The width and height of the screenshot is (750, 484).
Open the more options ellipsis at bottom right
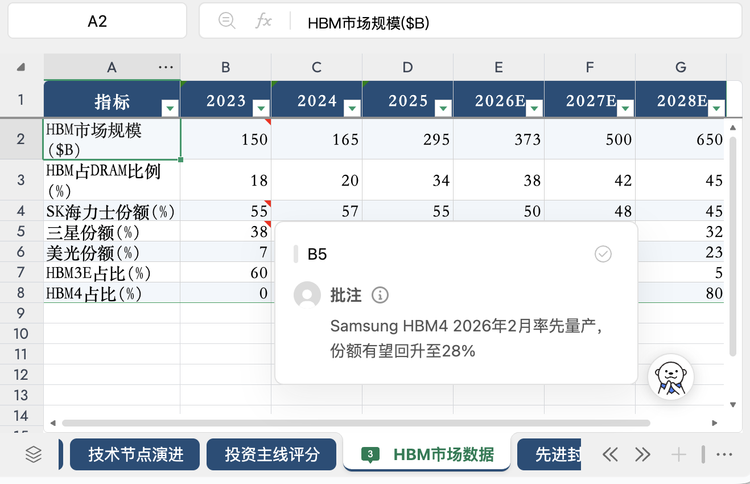[724, 454]
